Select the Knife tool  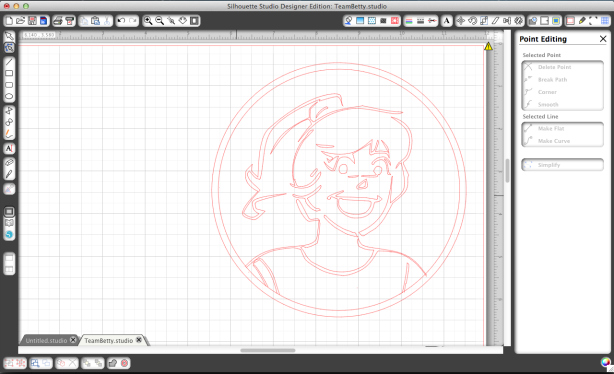point(9,174)
